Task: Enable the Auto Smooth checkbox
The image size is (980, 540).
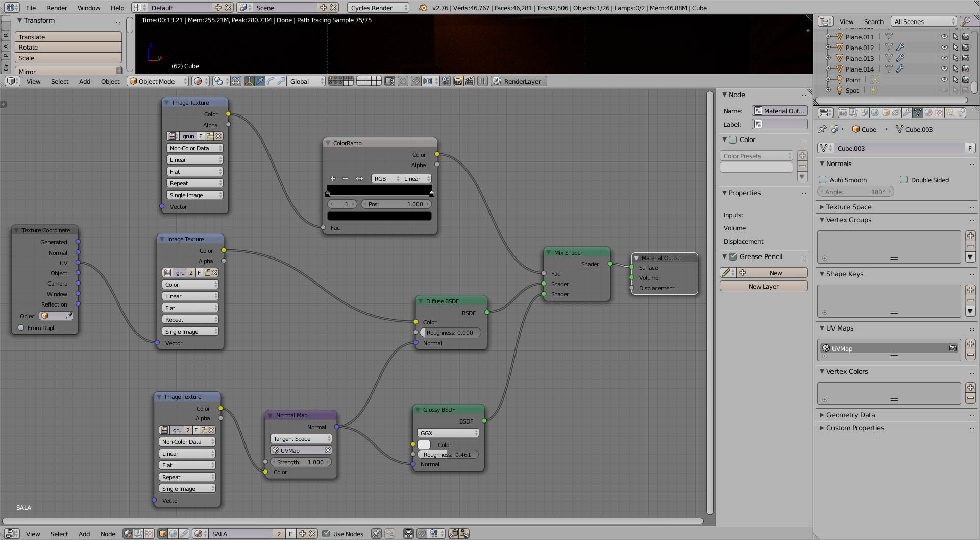Action: coord(823,180)
